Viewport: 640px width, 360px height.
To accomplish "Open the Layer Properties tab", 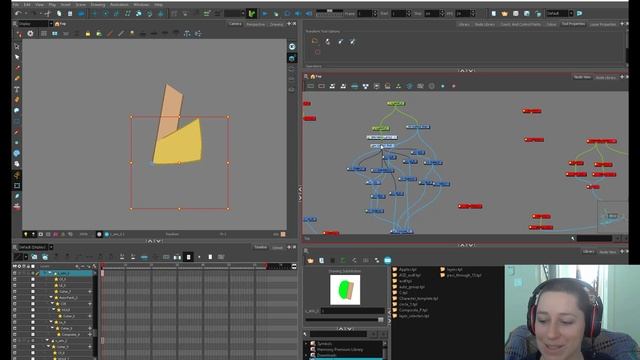I will tap(603, 24).
